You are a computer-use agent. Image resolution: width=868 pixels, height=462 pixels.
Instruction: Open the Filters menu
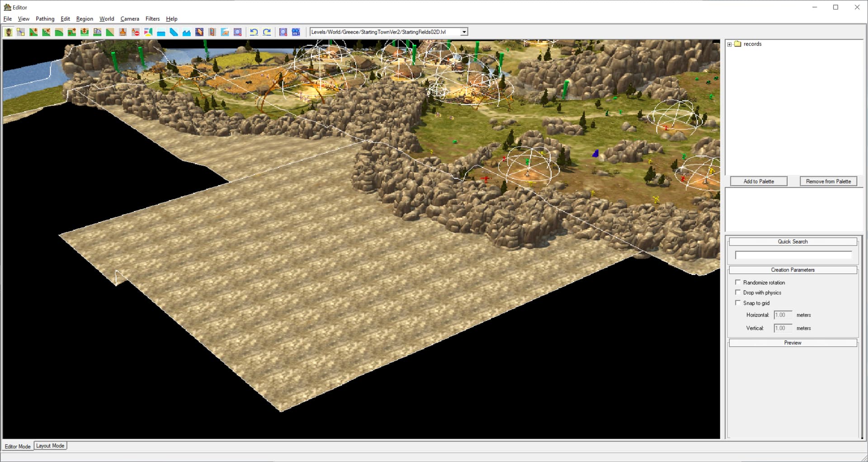152,19
